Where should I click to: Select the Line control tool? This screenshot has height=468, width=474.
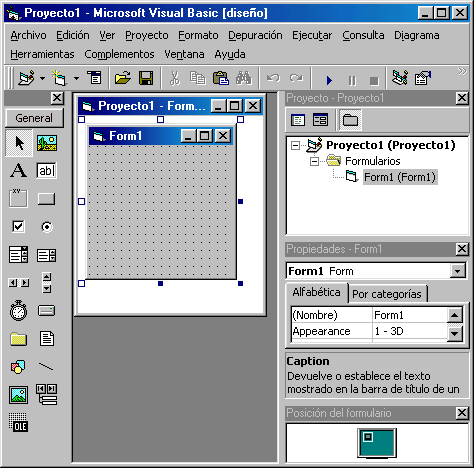[x=46, y=367]
